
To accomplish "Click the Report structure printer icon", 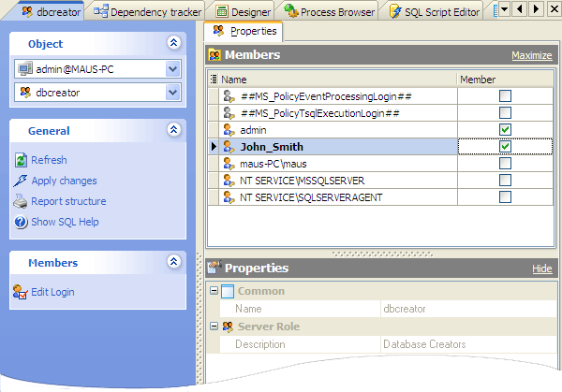I will (22, 201).
